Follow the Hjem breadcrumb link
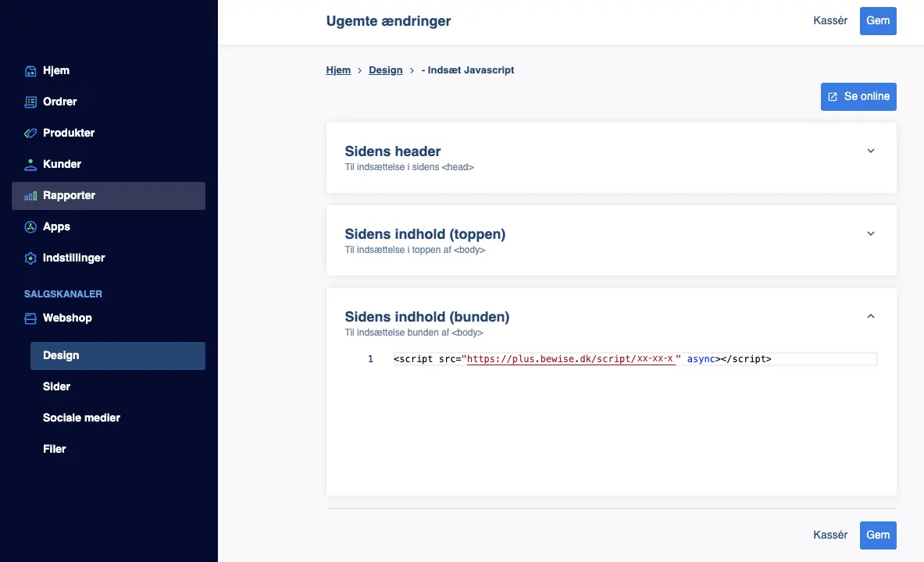The width and height of the screenshot is (924, 562). (338, 70)
